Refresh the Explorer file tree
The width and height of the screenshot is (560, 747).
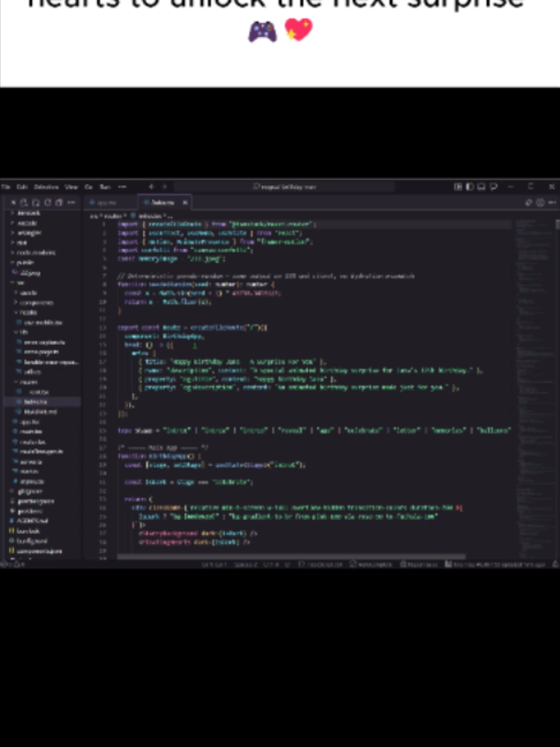(47, 203)
